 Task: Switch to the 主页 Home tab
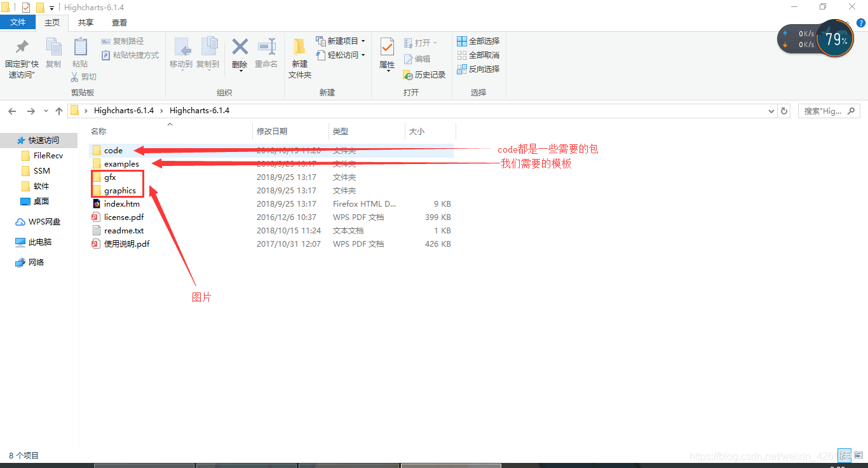coord(52,22)
